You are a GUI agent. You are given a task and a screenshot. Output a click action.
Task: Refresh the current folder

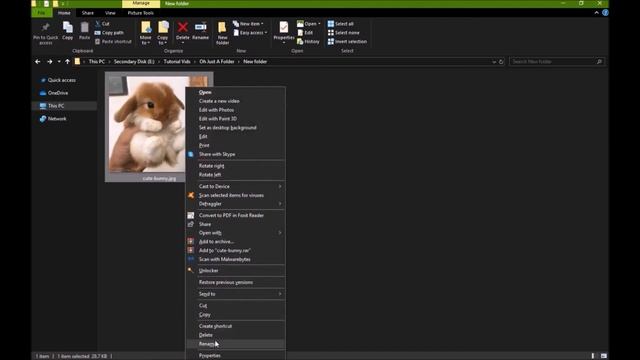pyautogui.click(x=501, y=62)
